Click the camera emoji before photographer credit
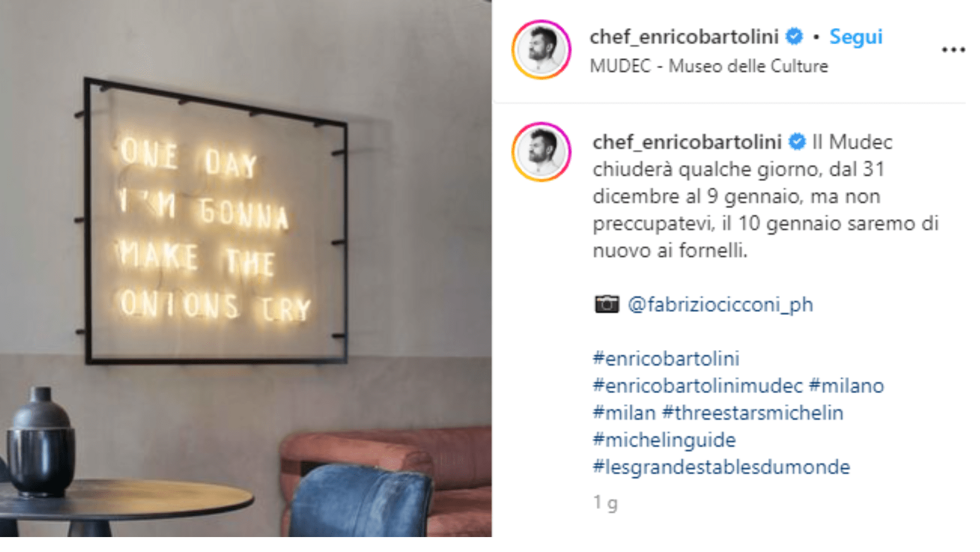Viewport: 980px width, 552px height. pos(607,304)
